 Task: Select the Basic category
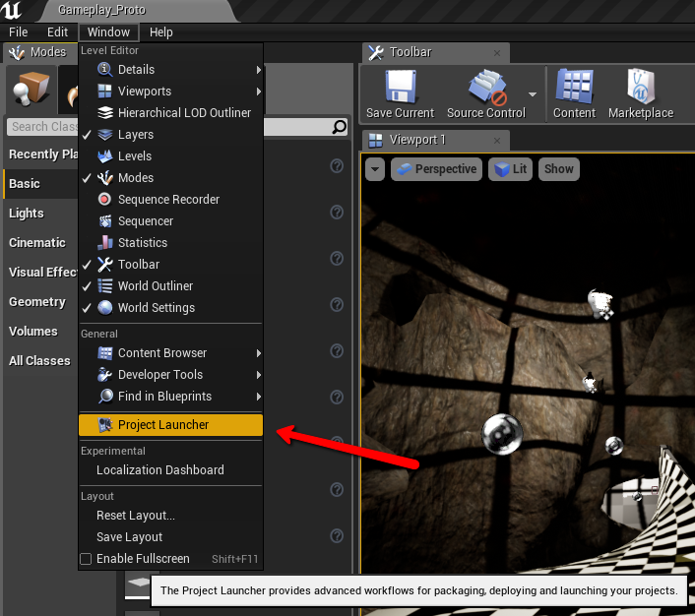pos(40,184)
